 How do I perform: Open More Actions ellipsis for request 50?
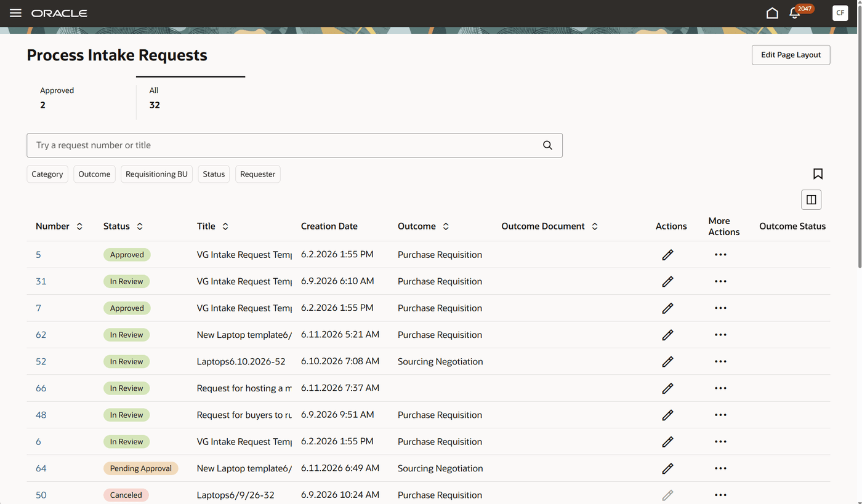coord(720,495)
